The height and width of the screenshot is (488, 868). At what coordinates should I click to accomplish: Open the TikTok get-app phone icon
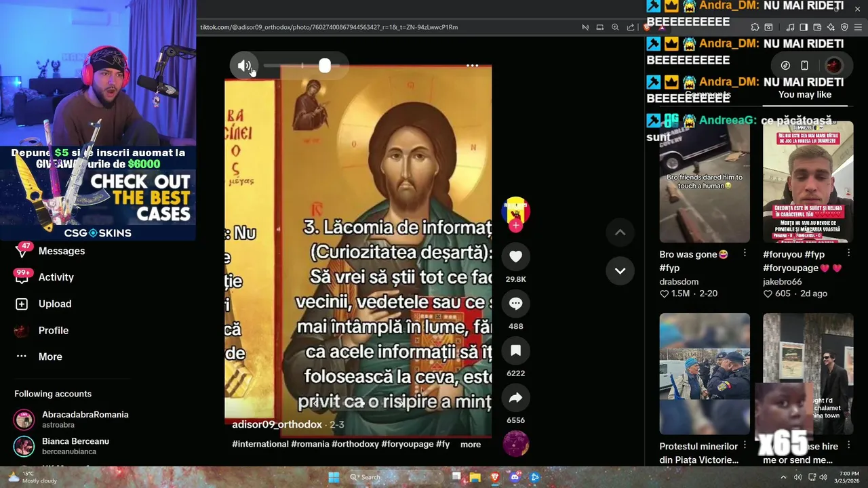click(804, 65)
